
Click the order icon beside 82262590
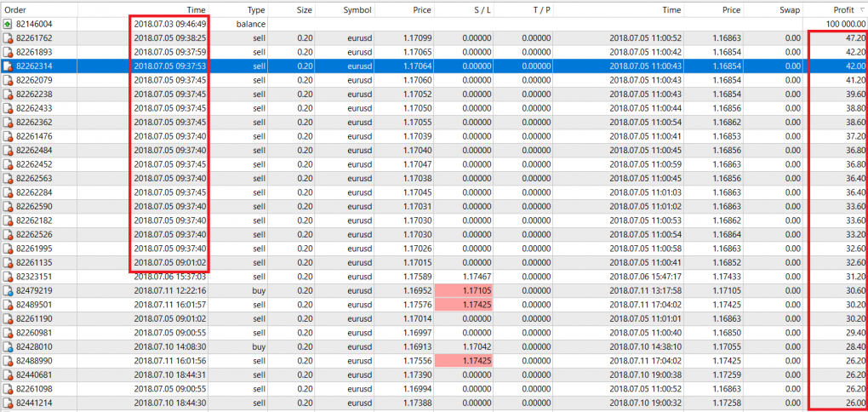coord(7,206)
